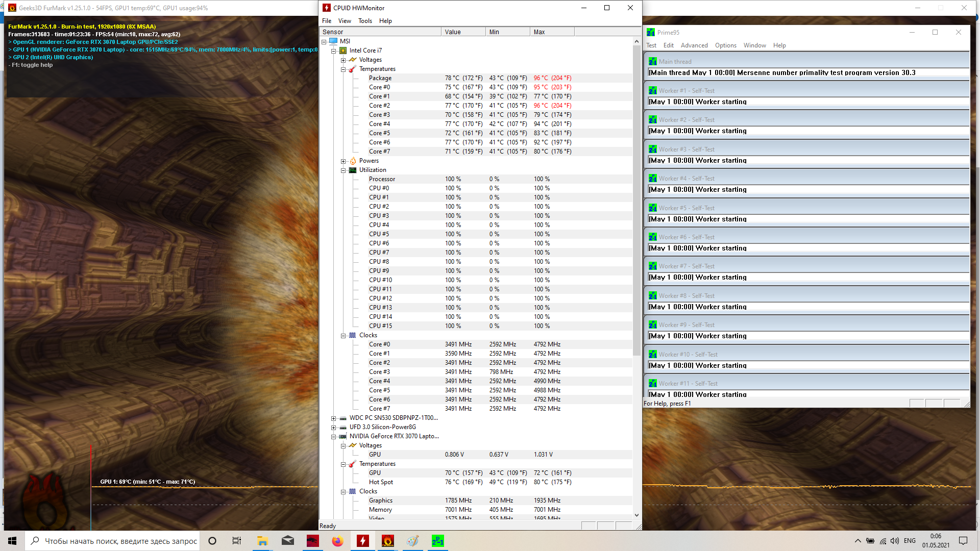Click the Intel Core i7 chip icon
980x551 pixels.
click(343, 51)
